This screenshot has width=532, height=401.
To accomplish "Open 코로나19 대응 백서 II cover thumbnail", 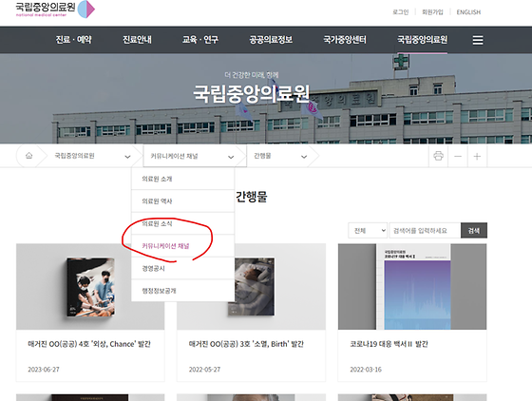I will [412, 287].
